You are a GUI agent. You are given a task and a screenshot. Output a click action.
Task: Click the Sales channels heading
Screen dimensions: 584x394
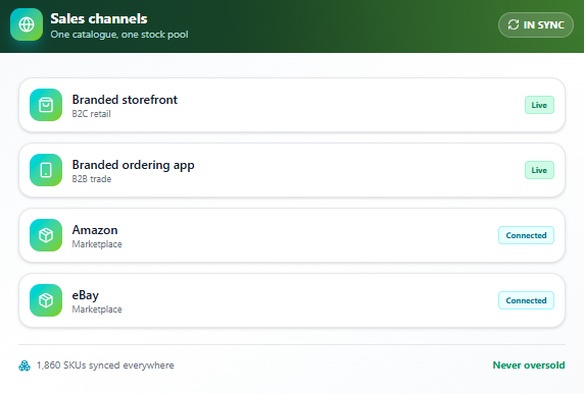pyautogui.click(x=99, y=19)
